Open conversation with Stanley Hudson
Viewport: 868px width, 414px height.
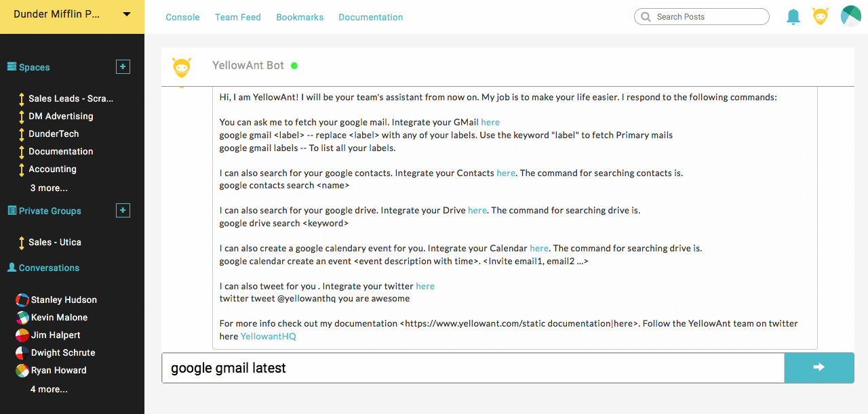64,299
